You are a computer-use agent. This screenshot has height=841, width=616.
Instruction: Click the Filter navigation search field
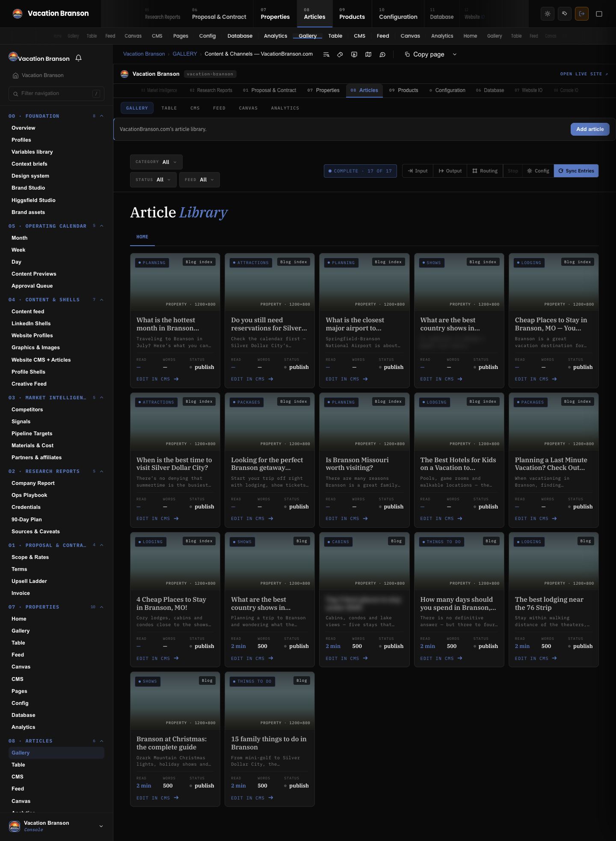tap(56, 93)
